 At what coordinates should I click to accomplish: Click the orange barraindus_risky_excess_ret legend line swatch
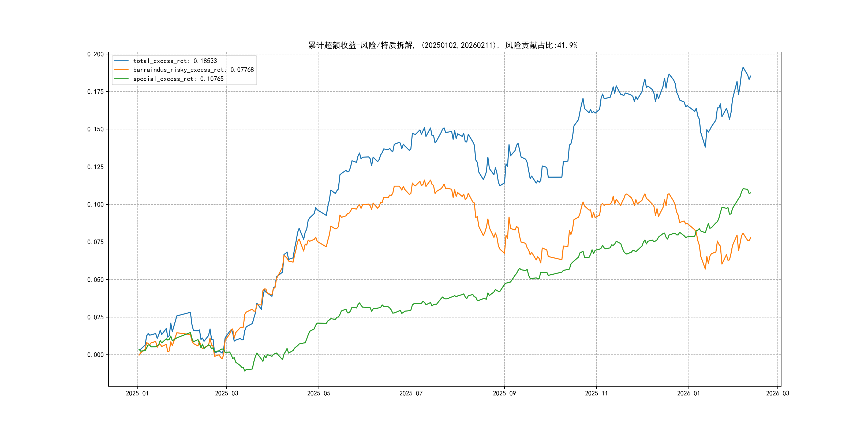tap(121, 70)
